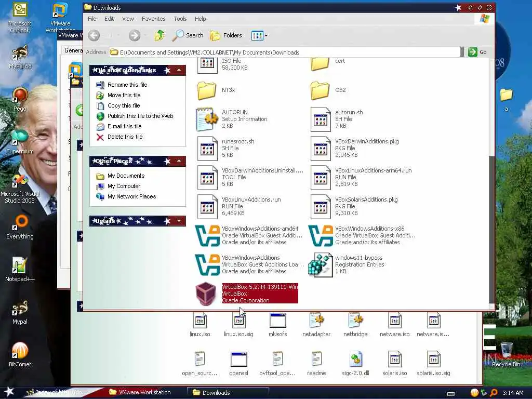Select VirtualBox-5.2.44-139111-Win installer
The image size is (532, 399).
point(247,294)
